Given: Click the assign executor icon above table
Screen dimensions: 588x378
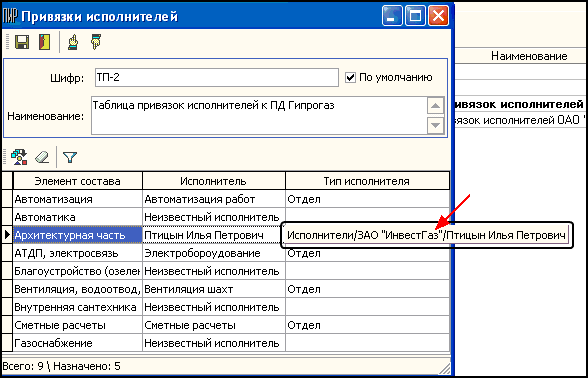Looking at the screenshot, I should tap(19, 157).
